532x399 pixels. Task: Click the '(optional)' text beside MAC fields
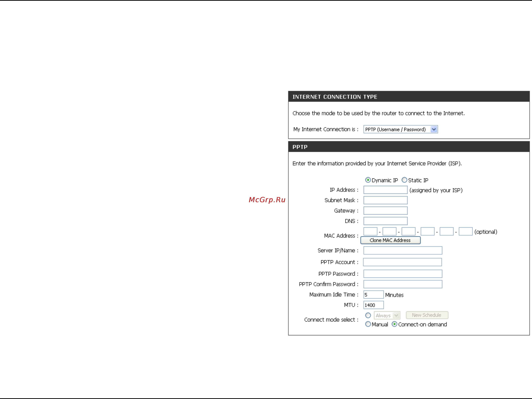point(486,232)
